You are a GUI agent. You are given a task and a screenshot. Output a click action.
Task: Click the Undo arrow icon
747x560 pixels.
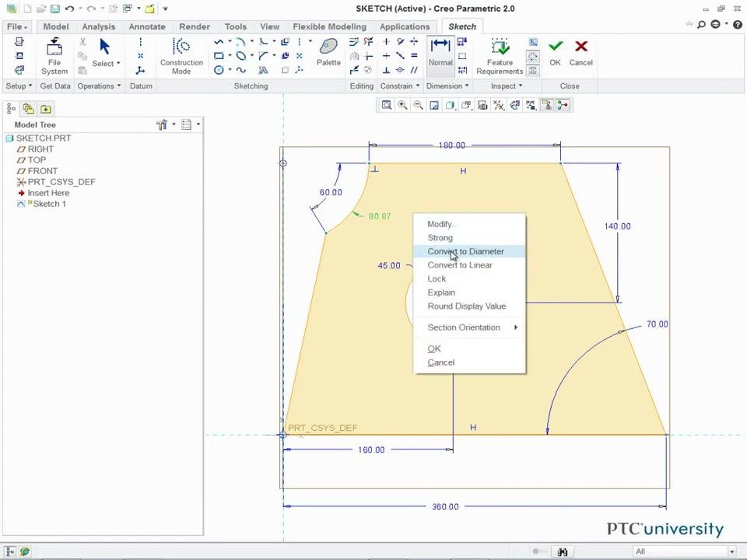(69, 9)
